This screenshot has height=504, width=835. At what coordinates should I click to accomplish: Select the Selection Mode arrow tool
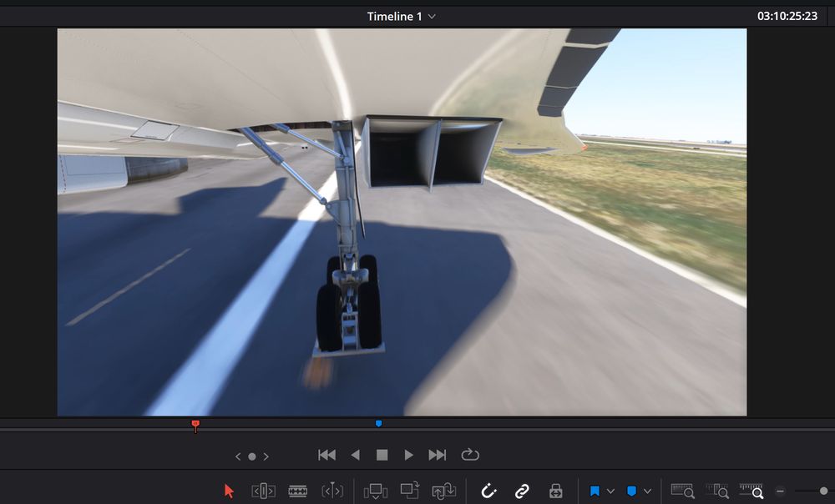229,491
